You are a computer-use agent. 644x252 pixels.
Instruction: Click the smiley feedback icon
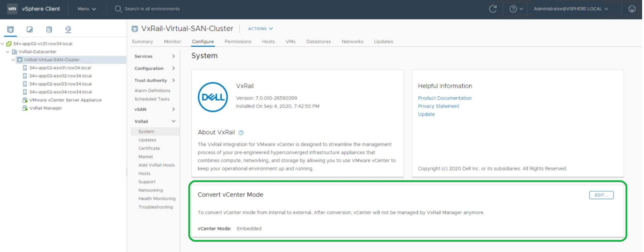click(x=632, y=9)
